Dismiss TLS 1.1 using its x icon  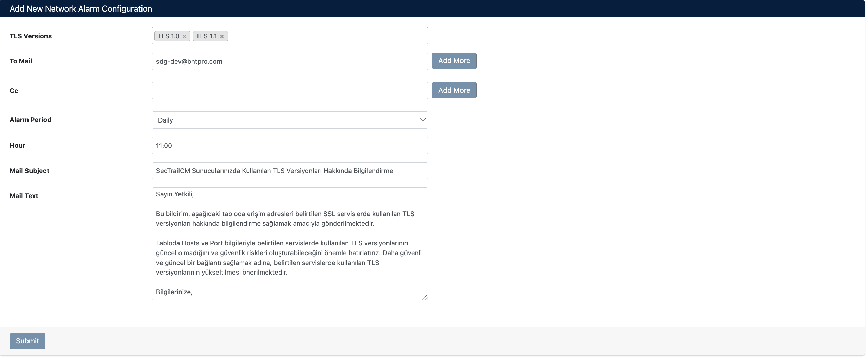click(x=222, y=36)
